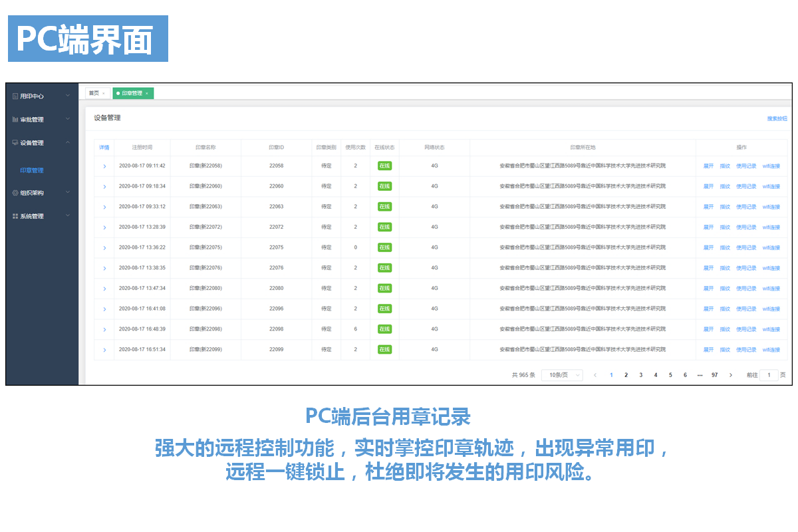Close the 印章管理 tab with its x icon

click(147, 94)
